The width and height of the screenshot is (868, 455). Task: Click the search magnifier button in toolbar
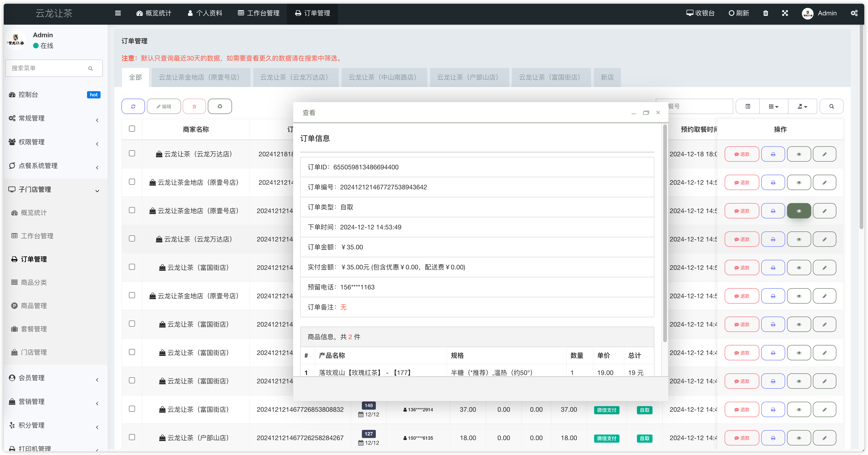(831, 107)
